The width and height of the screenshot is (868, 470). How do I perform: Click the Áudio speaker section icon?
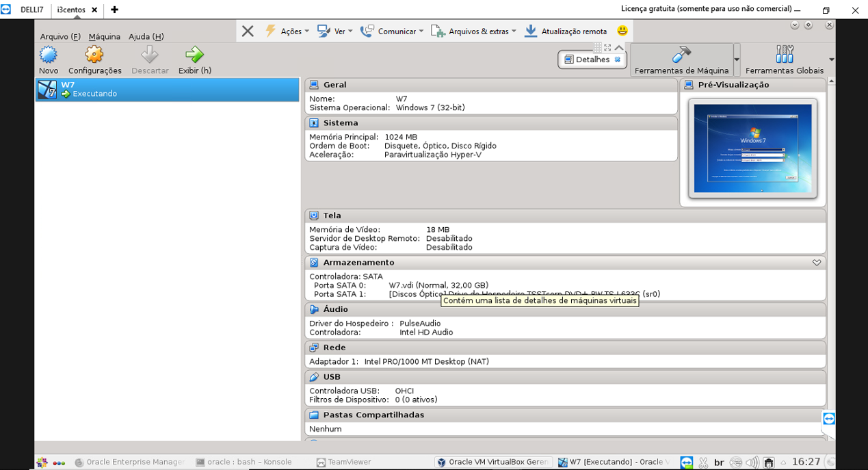click(x=314, y=309)
